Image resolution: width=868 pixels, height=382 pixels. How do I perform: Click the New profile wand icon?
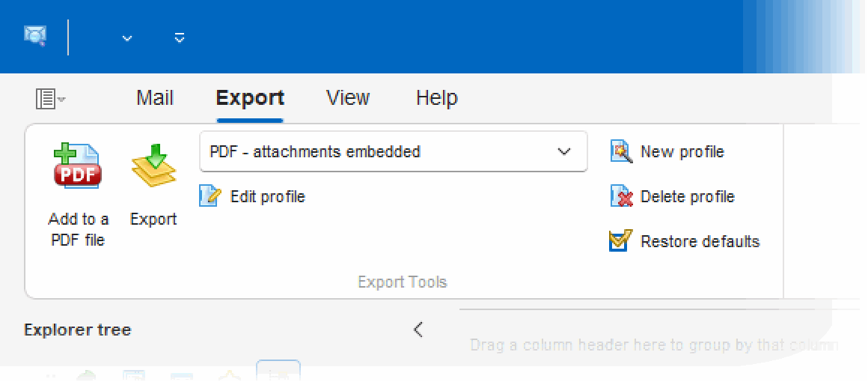(x=621, y=151)
